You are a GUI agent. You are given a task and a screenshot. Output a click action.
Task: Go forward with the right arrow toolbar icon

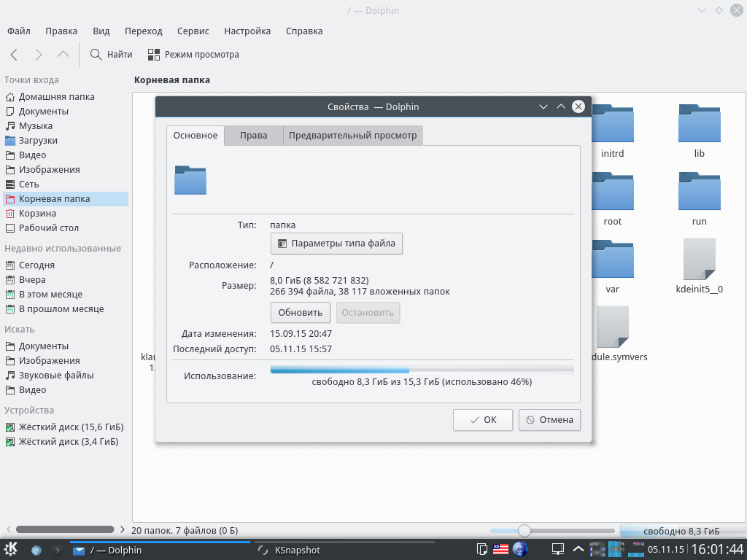coord(39,55)
